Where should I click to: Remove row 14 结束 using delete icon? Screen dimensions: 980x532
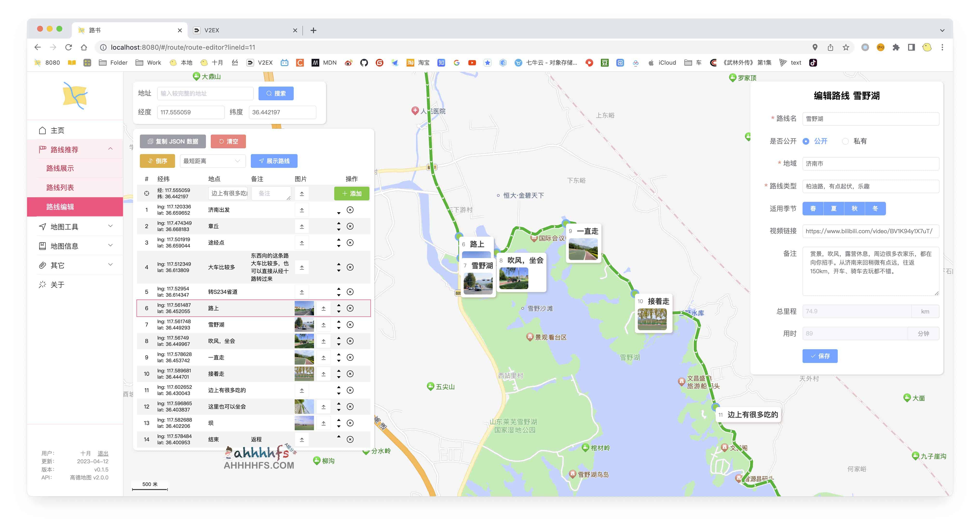(x=350, y=439)
